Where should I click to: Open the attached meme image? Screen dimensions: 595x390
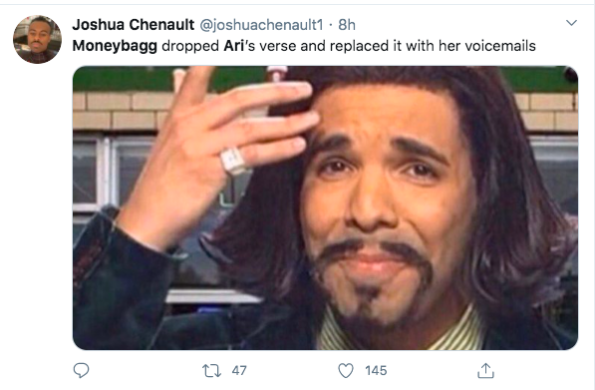325,208
